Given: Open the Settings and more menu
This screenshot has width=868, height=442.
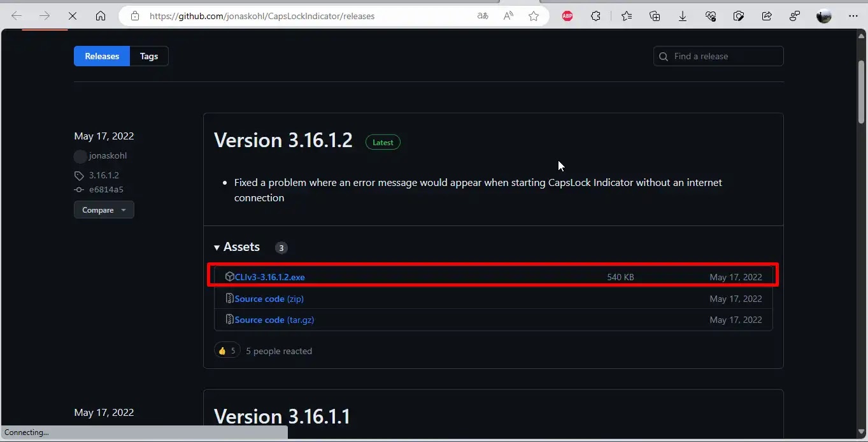Looking at the screenshot, I should (x=853, y=16).
